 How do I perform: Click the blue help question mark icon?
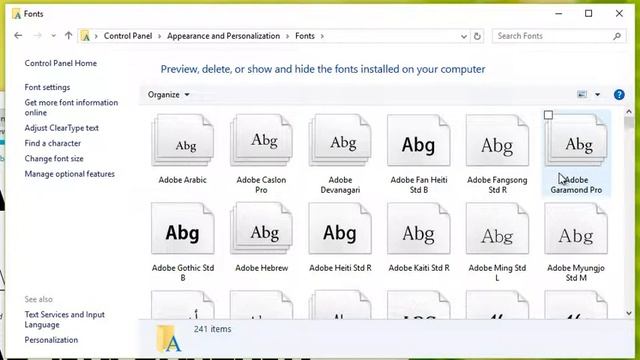tap(619, 95)
